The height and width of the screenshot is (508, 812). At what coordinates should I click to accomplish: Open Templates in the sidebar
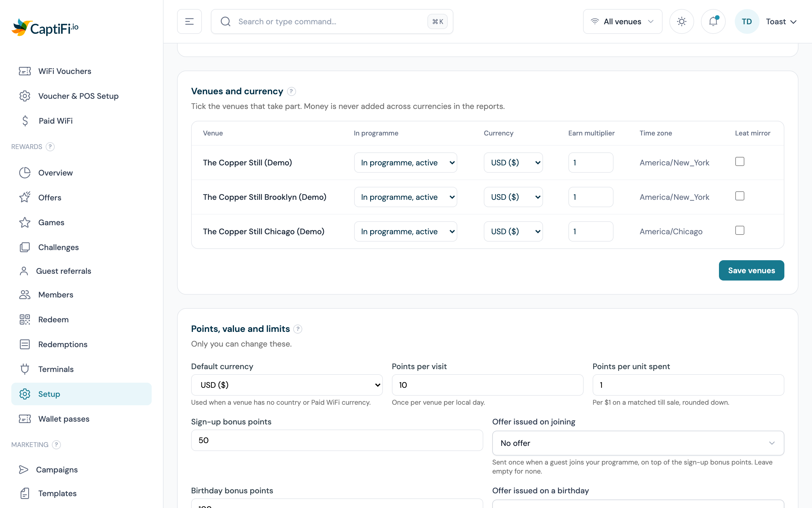click(81, 493)
